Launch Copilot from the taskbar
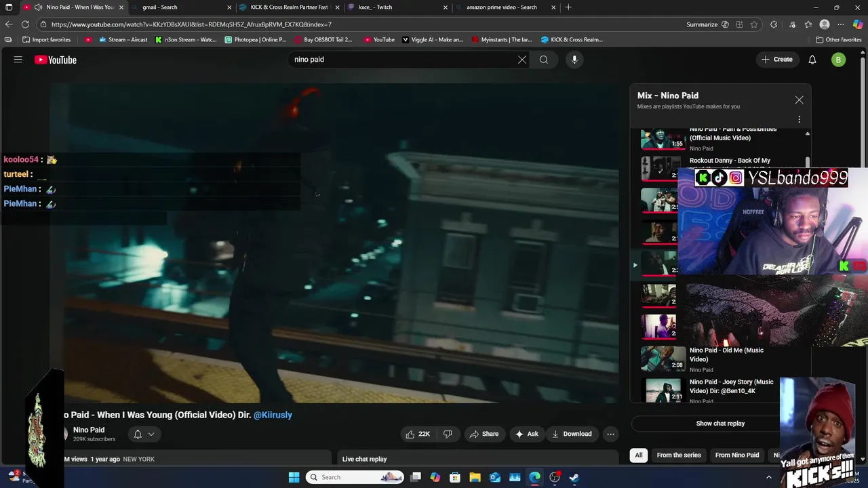This screenshot has width=868, height=488. pyautogui.click(x=435, y=477)
